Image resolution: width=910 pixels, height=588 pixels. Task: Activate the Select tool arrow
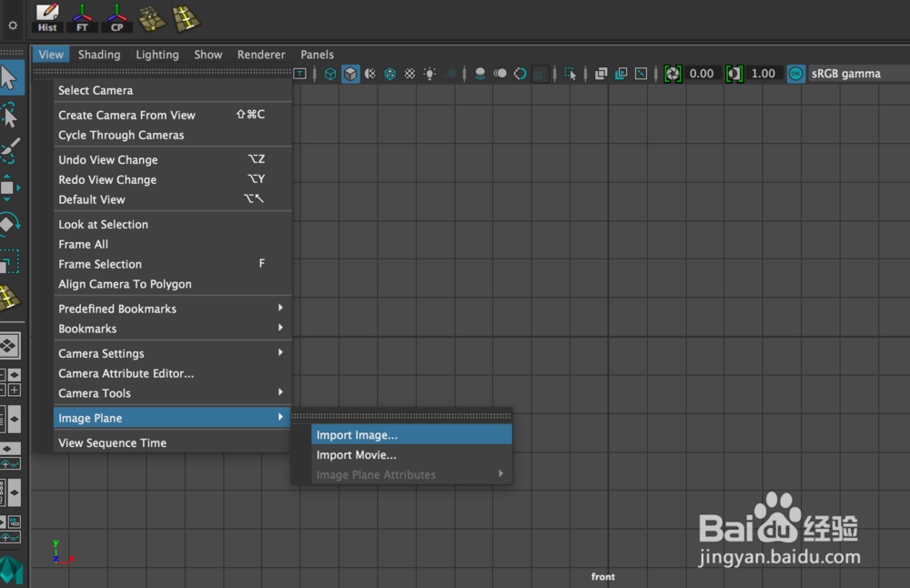pyautogui.click(x=11, y=77)
